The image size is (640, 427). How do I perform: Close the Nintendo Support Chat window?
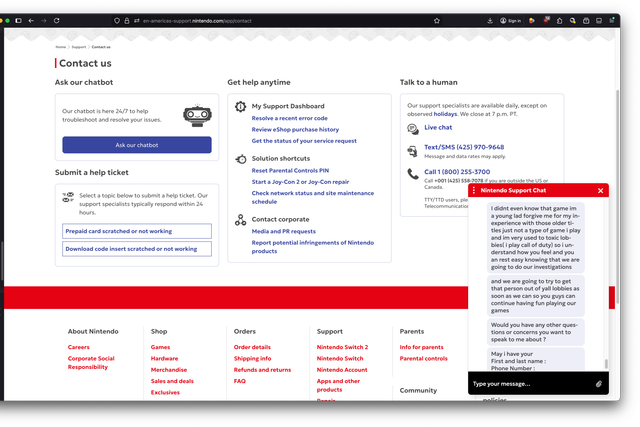point(600,191)
